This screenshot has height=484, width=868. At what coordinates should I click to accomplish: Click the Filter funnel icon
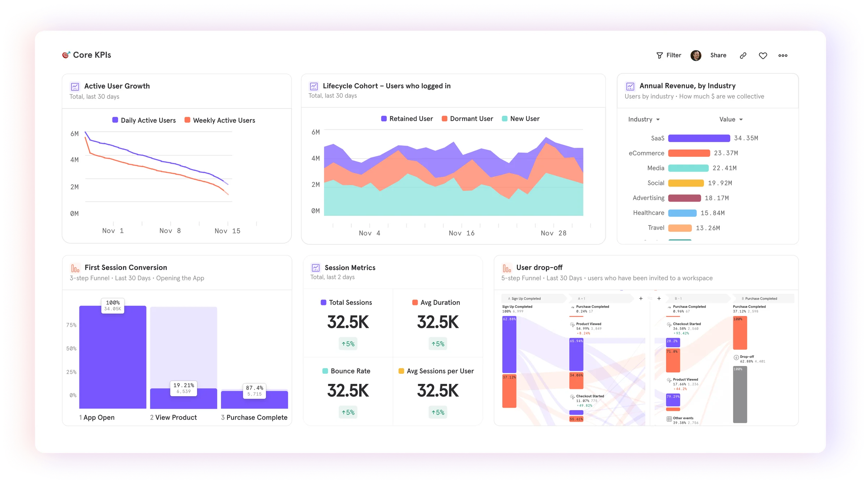[659, 55]
